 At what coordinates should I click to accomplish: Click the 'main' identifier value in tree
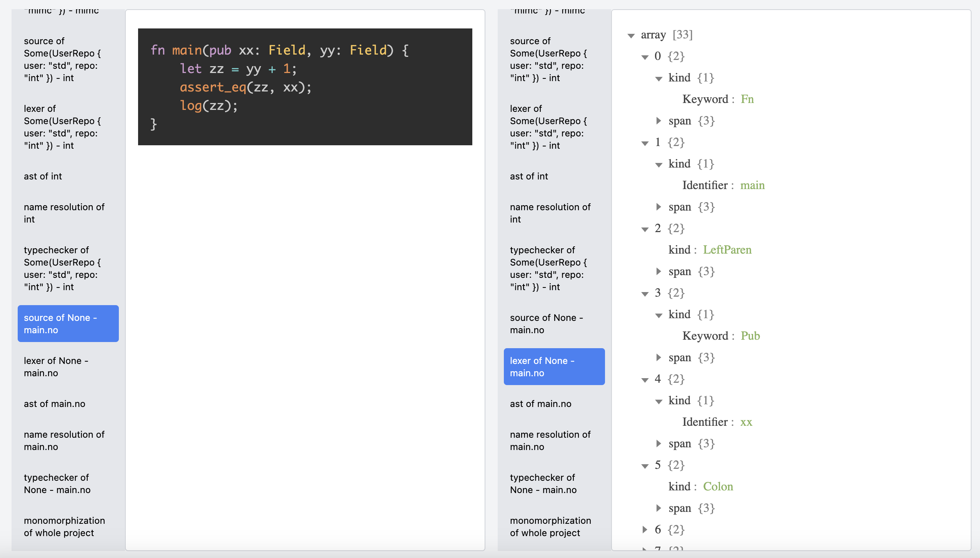[752, 186]
